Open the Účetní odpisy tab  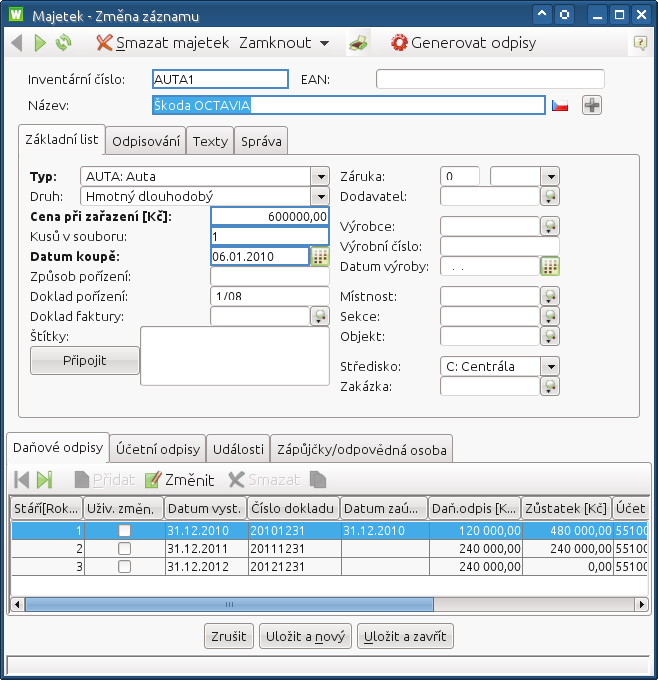156,449
